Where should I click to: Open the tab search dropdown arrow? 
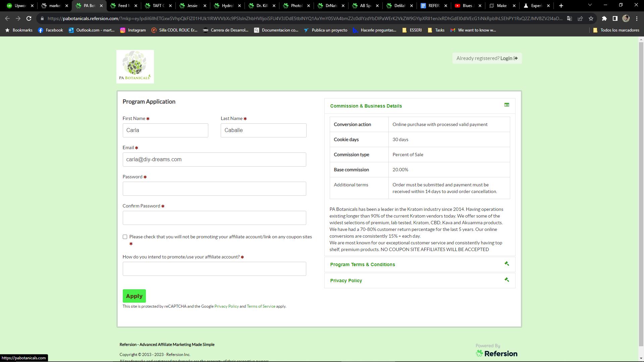tap(590, 5)
